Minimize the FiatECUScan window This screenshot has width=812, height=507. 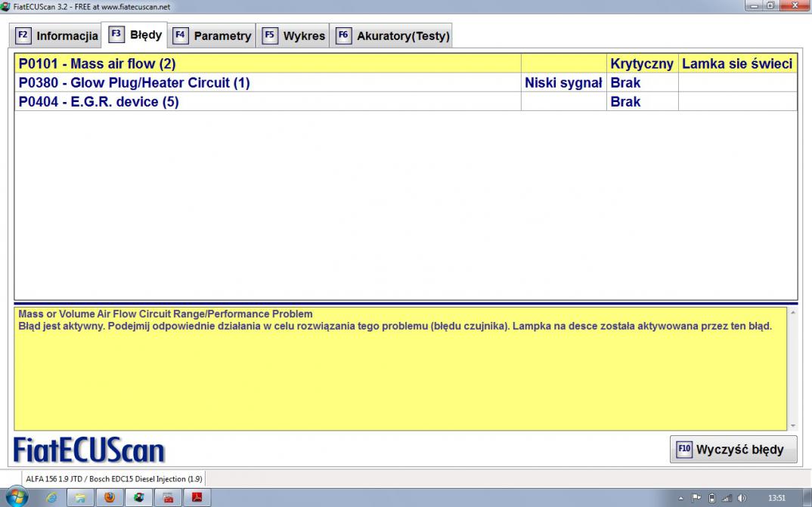754,6
